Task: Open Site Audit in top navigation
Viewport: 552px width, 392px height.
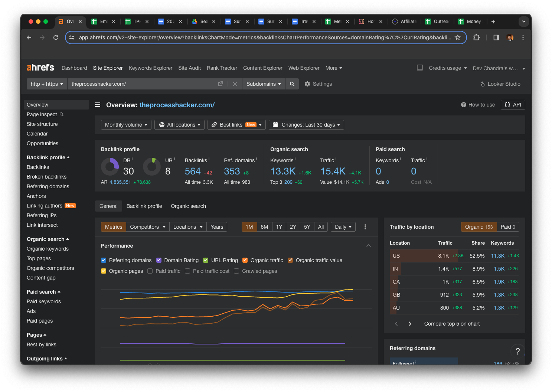Action: pos(189,68)
